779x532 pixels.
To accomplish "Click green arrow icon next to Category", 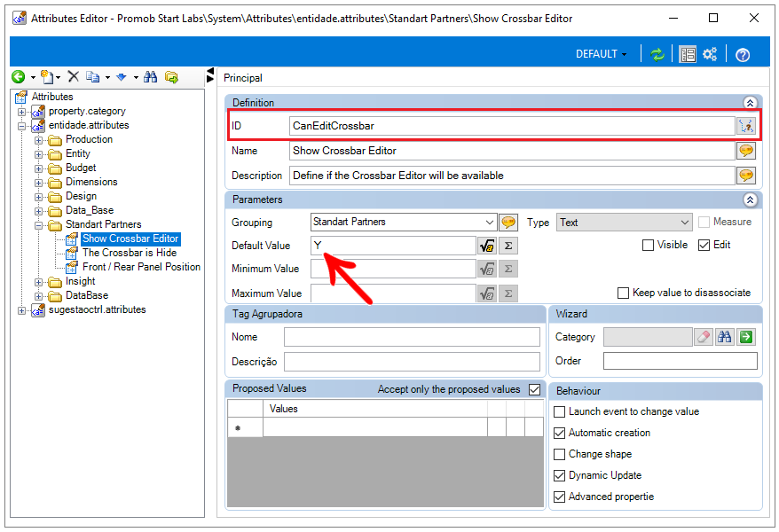I will pyautogui.click(x=746, y=337).
